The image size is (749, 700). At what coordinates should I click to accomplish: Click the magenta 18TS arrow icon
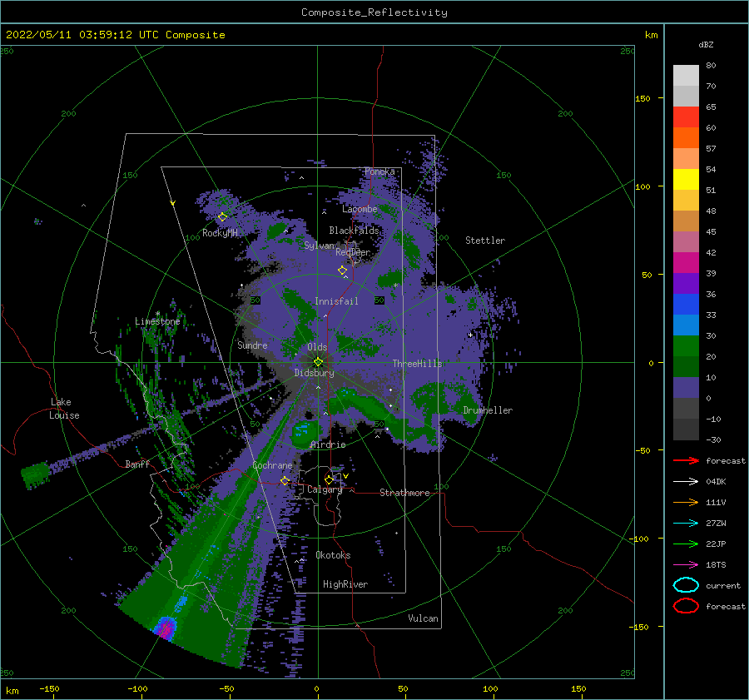tap(686, 565)
